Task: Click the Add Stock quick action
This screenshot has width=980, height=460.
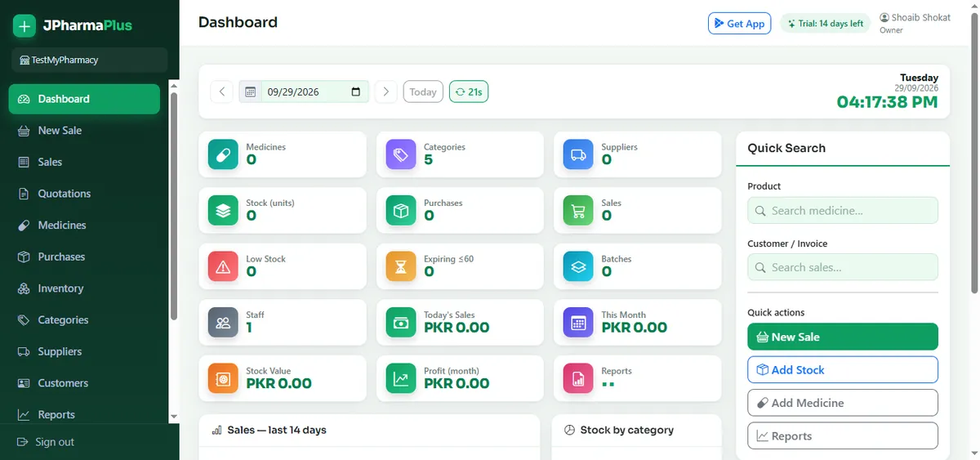Action: coord(843,369)
